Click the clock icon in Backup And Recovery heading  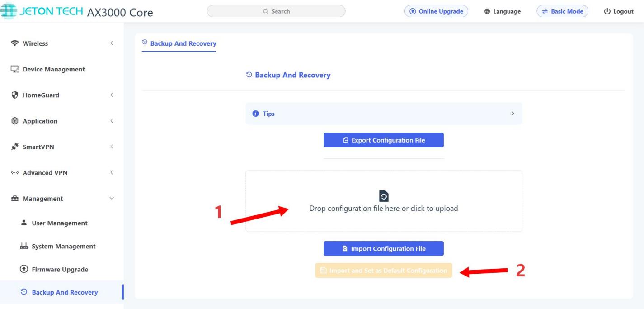[x=249, y=75]
